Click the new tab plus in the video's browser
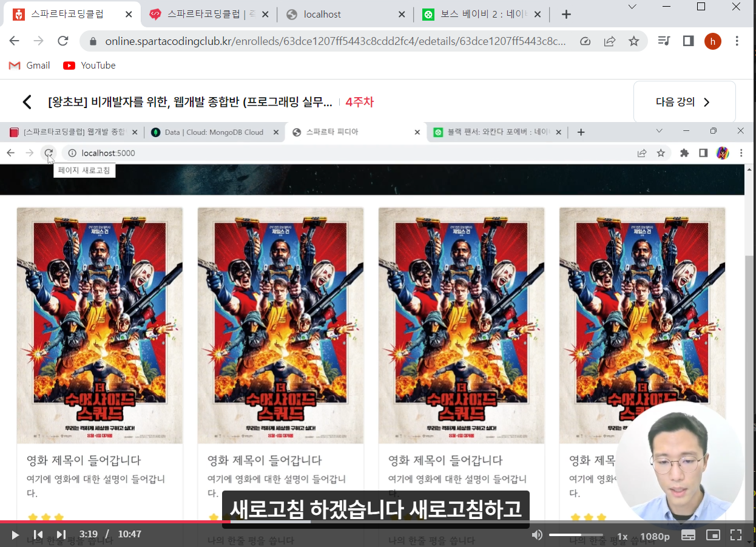Image resolution: width=756 pixels, height=547 pixels. coord(581,132)
